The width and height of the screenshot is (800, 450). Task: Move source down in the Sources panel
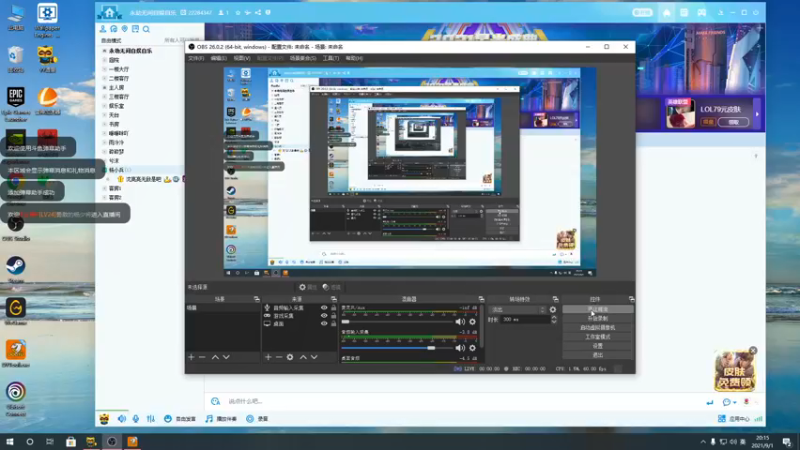pos(314,357)
